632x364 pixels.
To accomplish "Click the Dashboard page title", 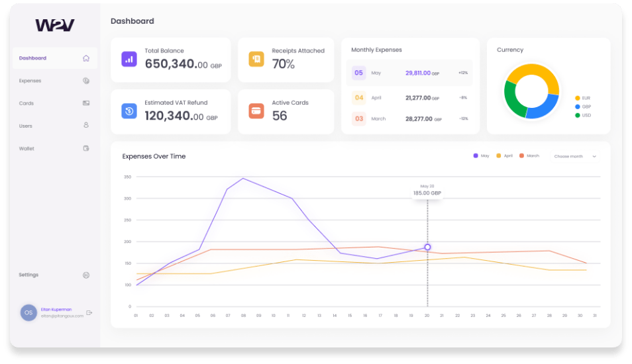I will pyautogui.click(x=132, y=21).
